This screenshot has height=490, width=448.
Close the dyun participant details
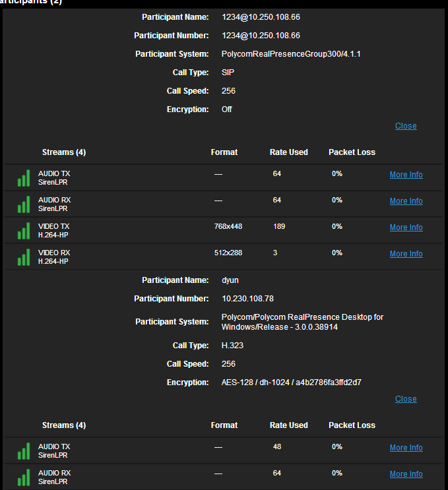tap(406, 399)
